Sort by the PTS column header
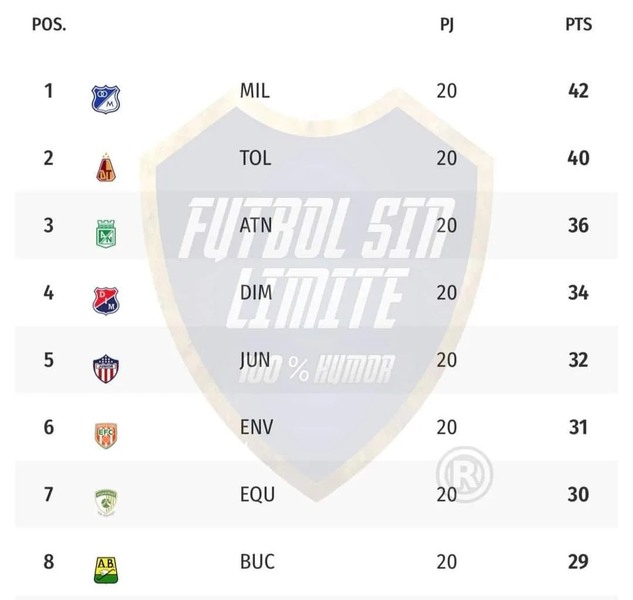The width and height of the screenshot is (633, 600). tap(579, 25)
